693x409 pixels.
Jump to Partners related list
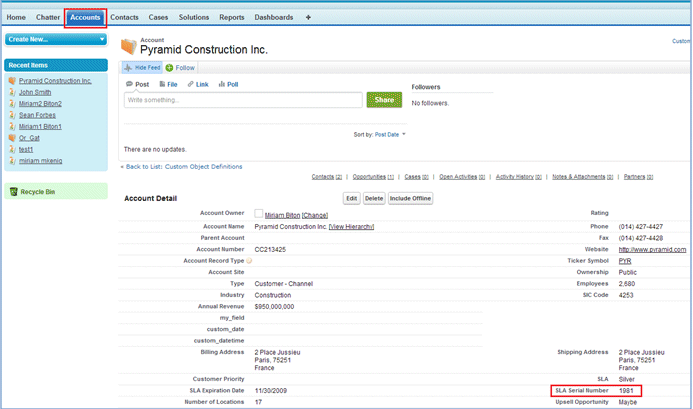(x=638, y=177)
